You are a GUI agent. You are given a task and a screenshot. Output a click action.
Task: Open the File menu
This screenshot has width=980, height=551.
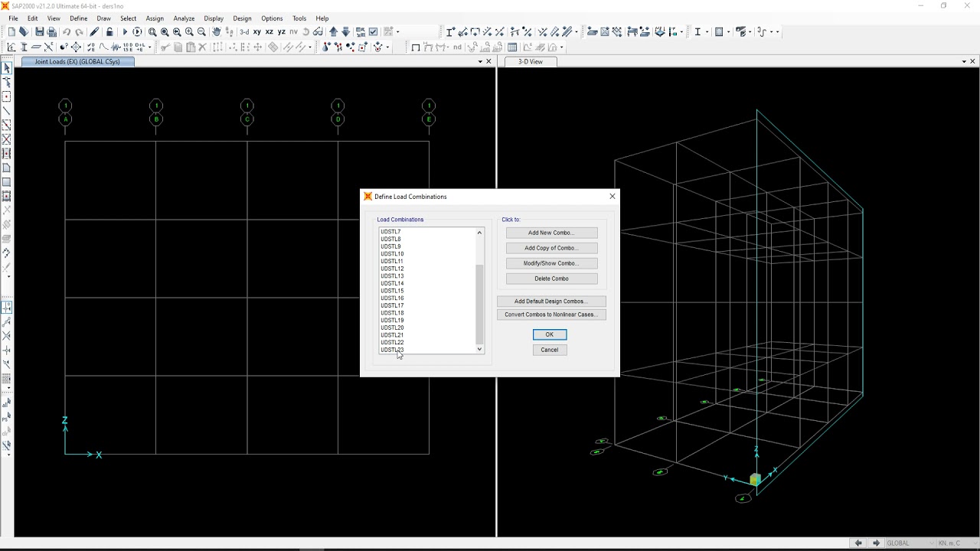(x=13, y=18)
